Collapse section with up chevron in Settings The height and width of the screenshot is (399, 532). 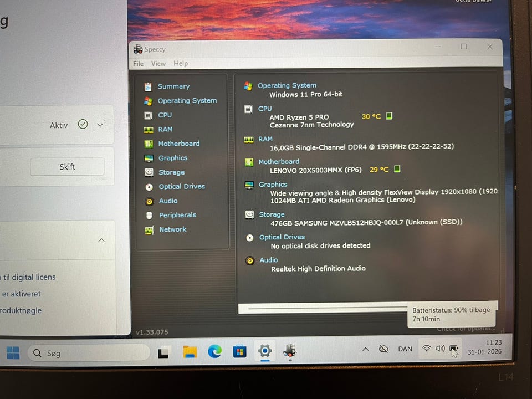point(101,240)
